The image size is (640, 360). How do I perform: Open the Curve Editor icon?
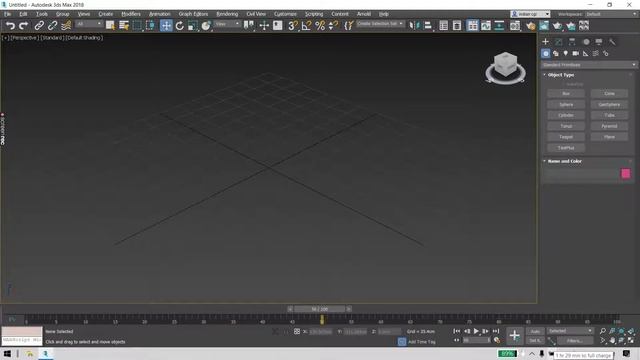486,26
